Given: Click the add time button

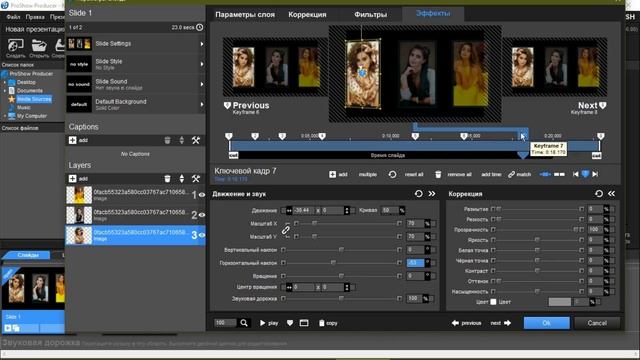Looking at the screenshot, I should click(491, 174).
